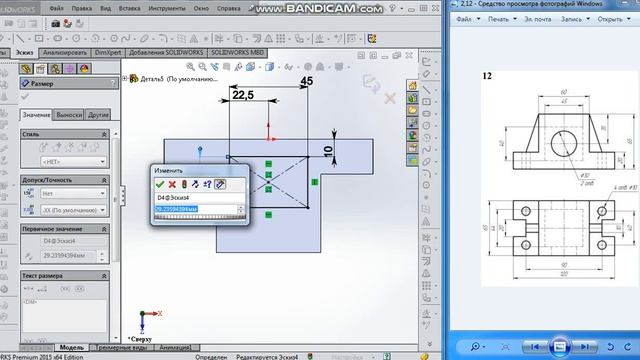Select the Rectangle tool in sketch toolbar
Viewport: 640px width, 360px height.
(x=39, y=39)
